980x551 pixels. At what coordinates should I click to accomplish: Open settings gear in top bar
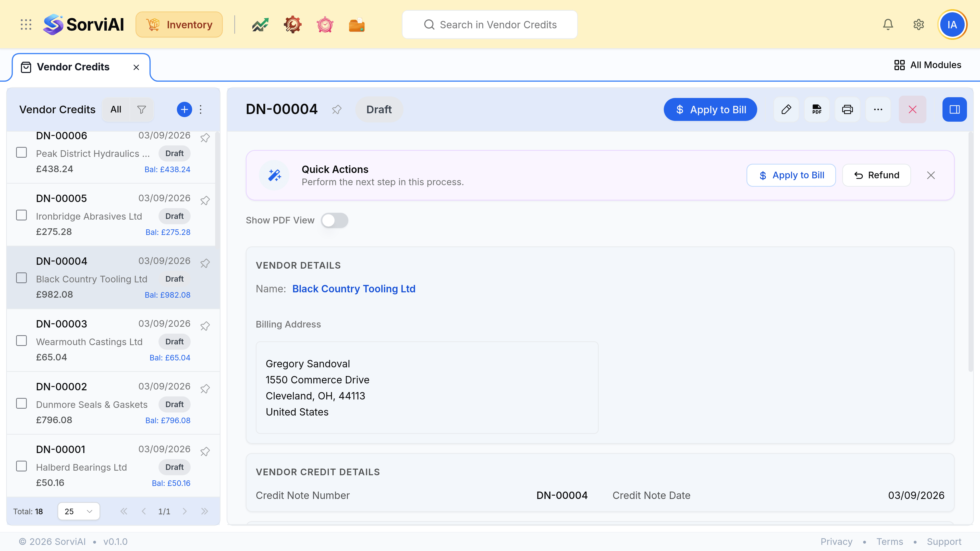click(x=919, y=25)
